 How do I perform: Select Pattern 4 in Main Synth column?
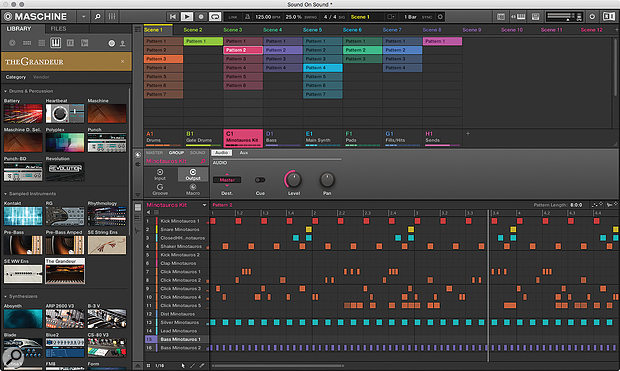click(x=323, y=68)
